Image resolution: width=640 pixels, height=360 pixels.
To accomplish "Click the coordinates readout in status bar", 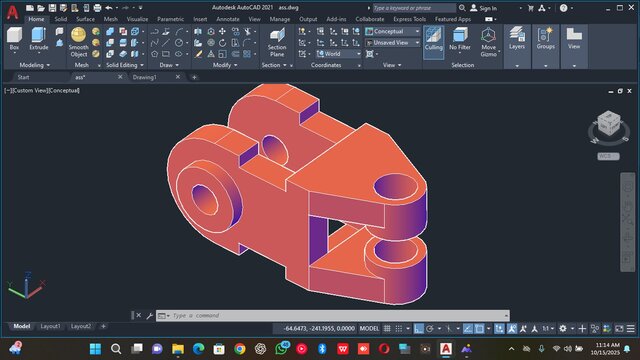I will (x=319, y=329).
